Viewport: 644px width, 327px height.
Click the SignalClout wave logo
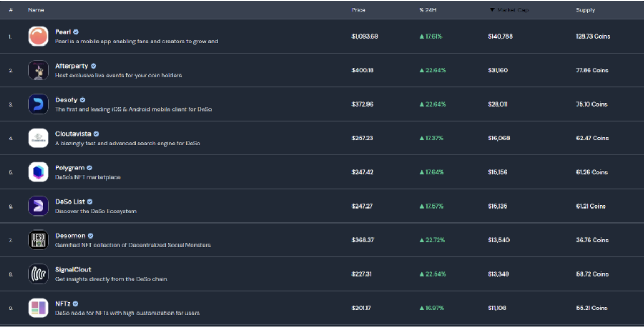pos(38,274)
